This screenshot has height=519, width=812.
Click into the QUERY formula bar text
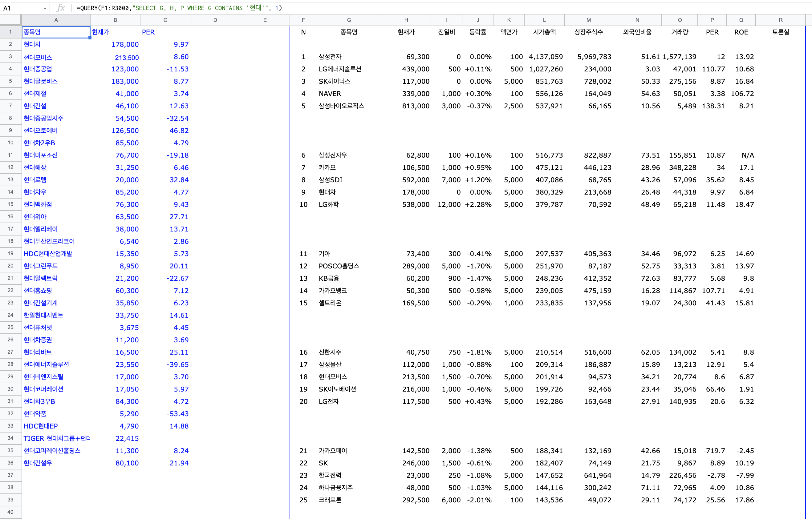pyautogui.click(x=179, y=8)
